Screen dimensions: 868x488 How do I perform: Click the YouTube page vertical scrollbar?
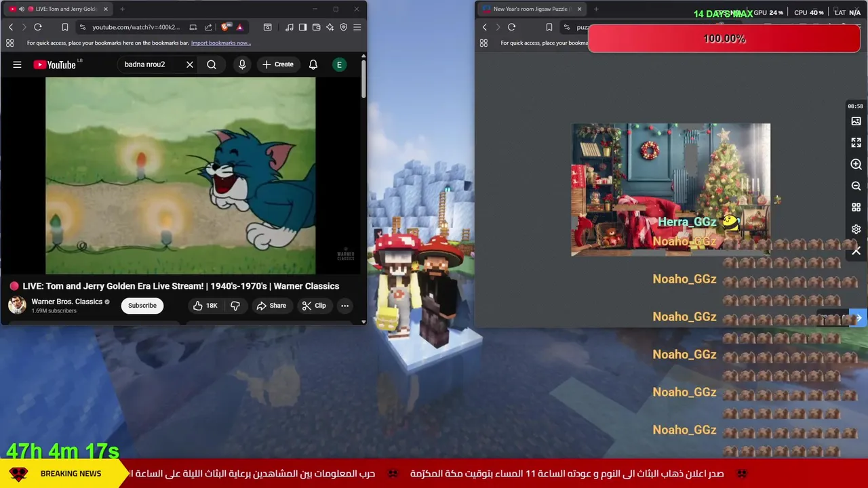tap(363, 79)
